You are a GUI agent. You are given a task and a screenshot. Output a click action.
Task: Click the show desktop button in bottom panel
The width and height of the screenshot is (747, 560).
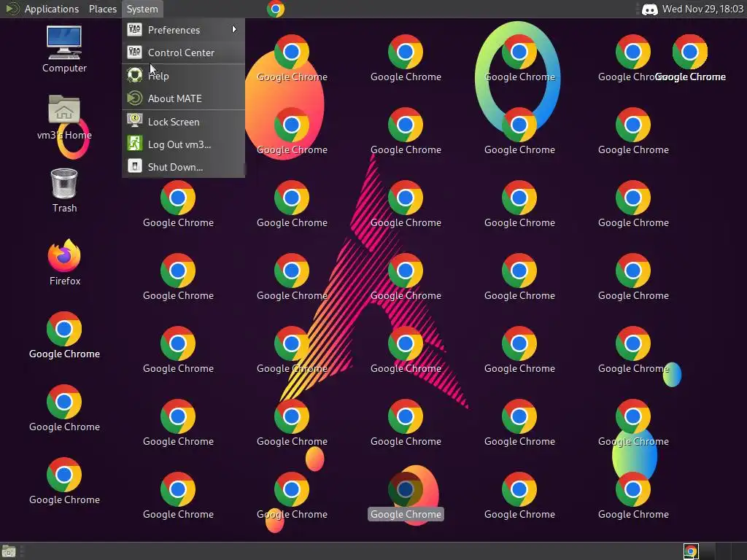(x=9, y=551)
